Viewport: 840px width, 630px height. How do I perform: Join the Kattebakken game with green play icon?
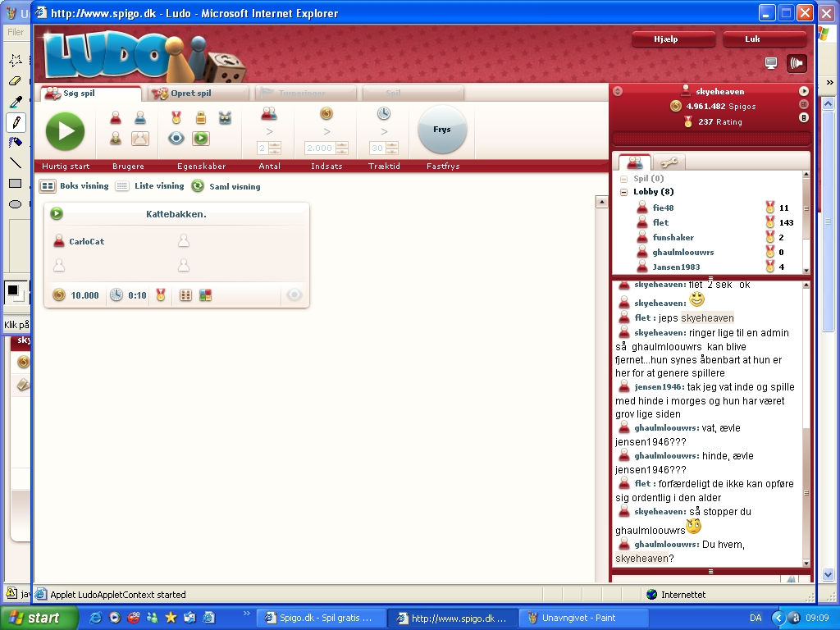[x=57, y=214]
